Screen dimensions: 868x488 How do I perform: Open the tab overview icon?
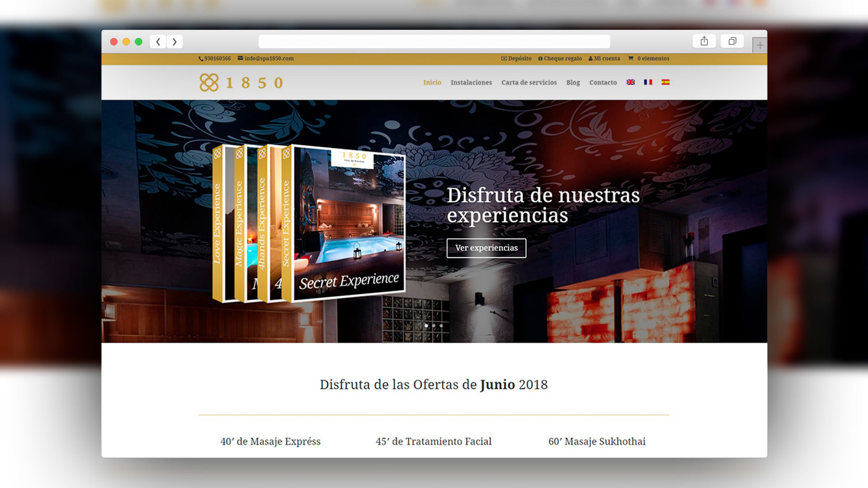pos(732,42)
